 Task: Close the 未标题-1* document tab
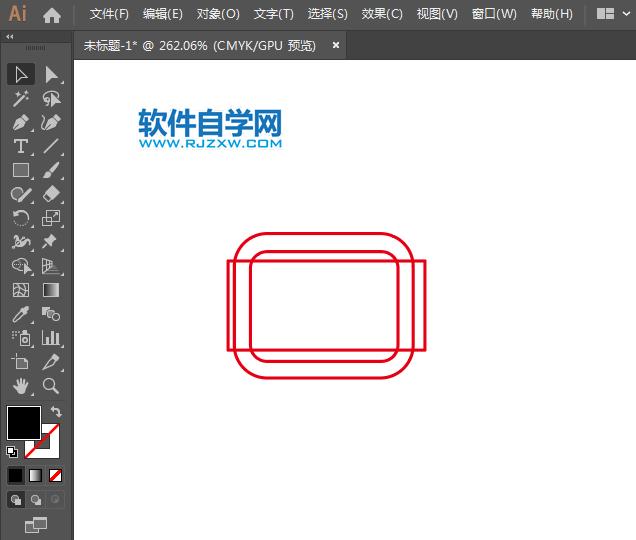[336, 45]
